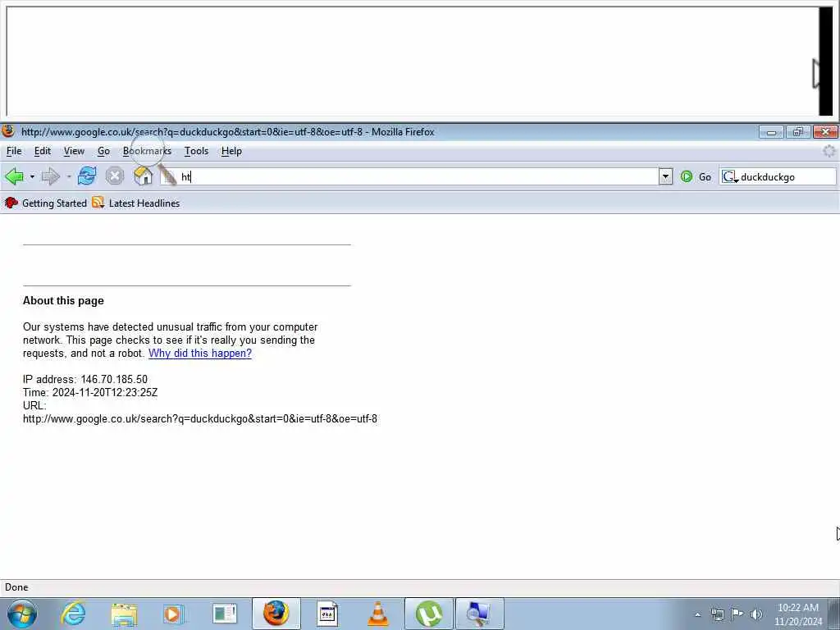Open Windows Media Player taskbar icon

pyautogui.click(x=174, y=614)
